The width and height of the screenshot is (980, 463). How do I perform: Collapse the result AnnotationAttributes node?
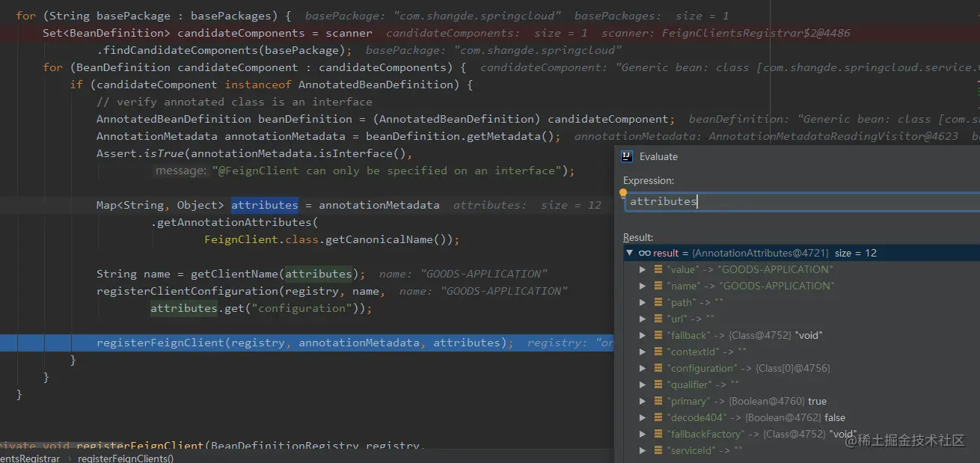(630, 253)
